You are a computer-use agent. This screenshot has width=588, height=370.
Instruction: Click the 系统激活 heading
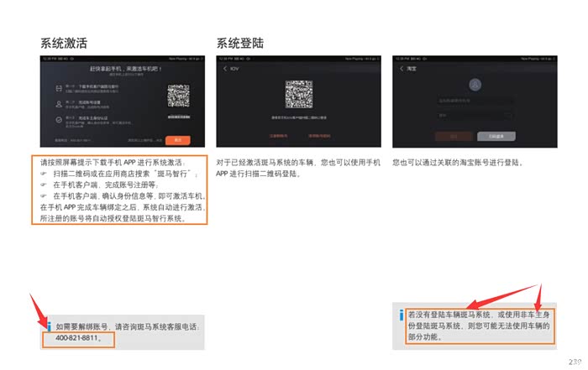click(64, 43)
